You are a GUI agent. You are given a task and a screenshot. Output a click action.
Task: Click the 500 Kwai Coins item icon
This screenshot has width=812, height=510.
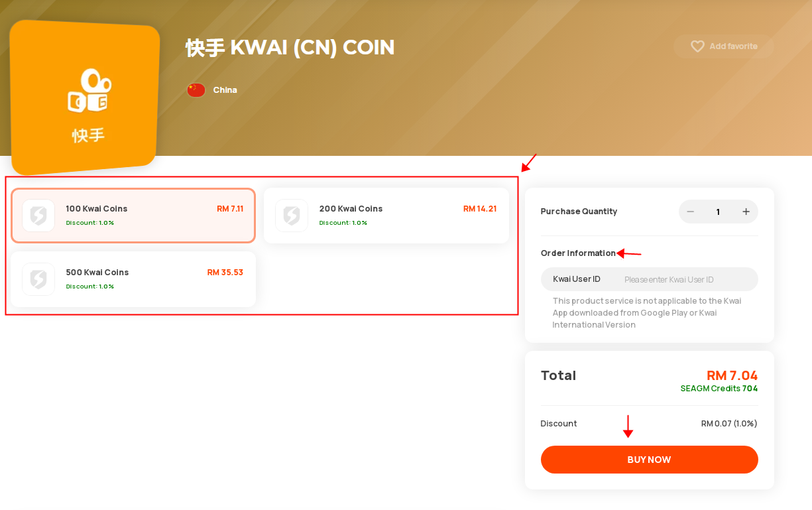point(38,279)
